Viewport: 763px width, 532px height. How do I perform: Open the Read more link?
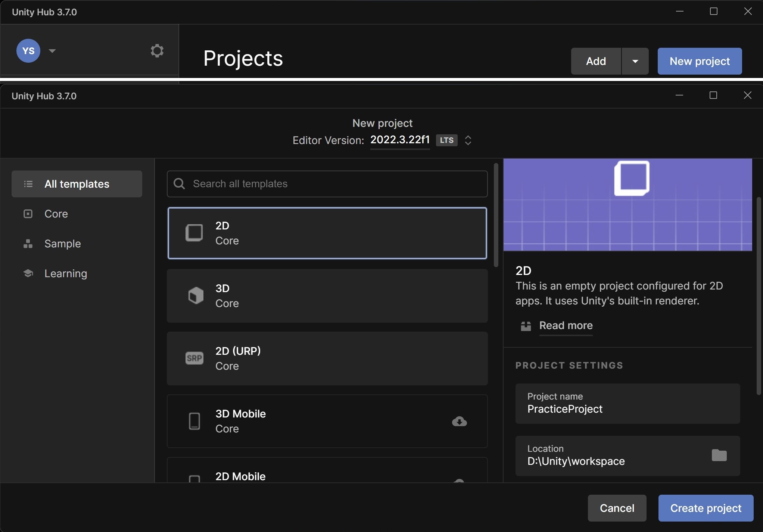[x=566, y=326]
